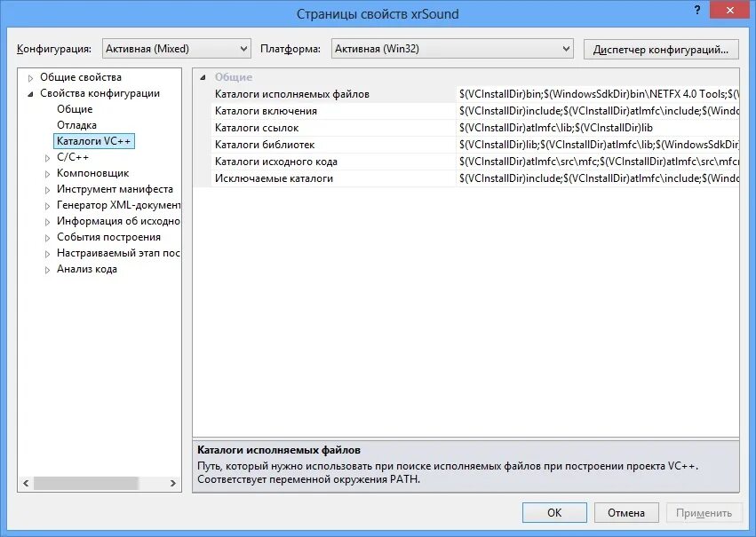The height and width of the screenshot is (537, 756).
Task: Click the Отмена button
Action: [x=626, y=513]
